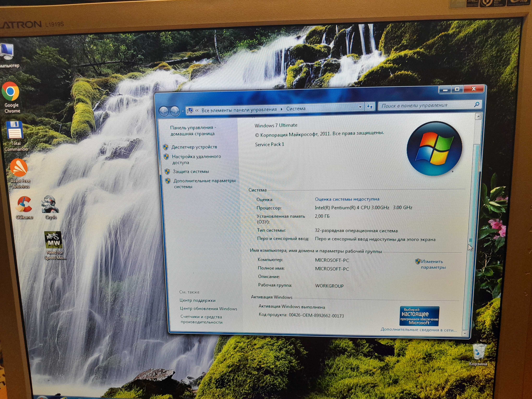The width and height of the screenshot is (532, 399).
Task: Open Настройка удаленного доступа link
Action: pos(196,159)
